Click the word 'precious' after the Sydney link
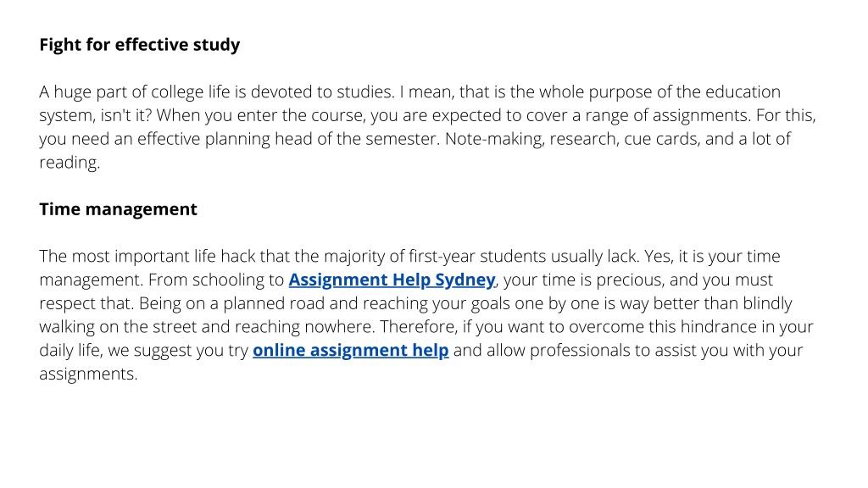Image resolution: width=868 pixels, height=488 pixels. pyautogui.click(x=630, y=280)
